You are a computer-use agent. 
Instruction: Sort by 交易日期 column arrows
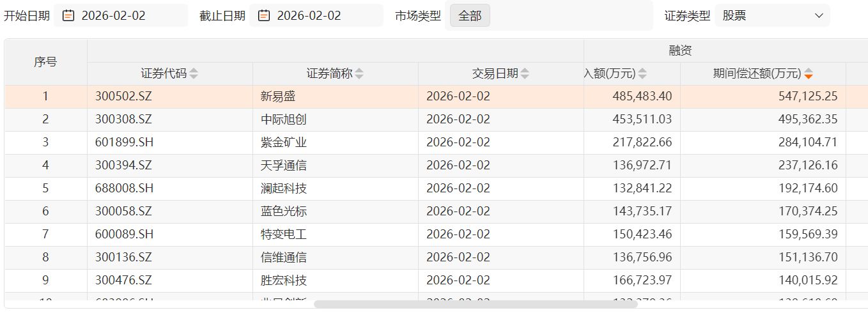click(x=525, y=74)
